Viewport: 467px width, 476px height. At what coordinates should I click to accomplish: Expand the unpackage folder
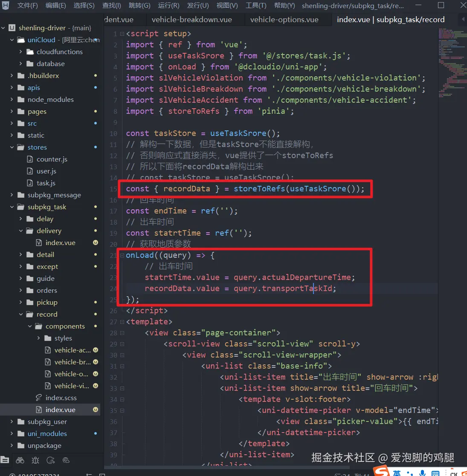coord(12,445)
